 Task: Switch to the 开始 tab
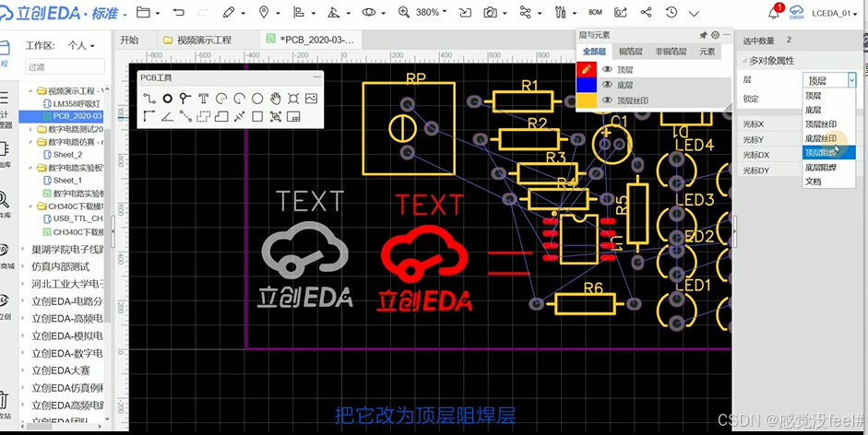tap(129, 40)
